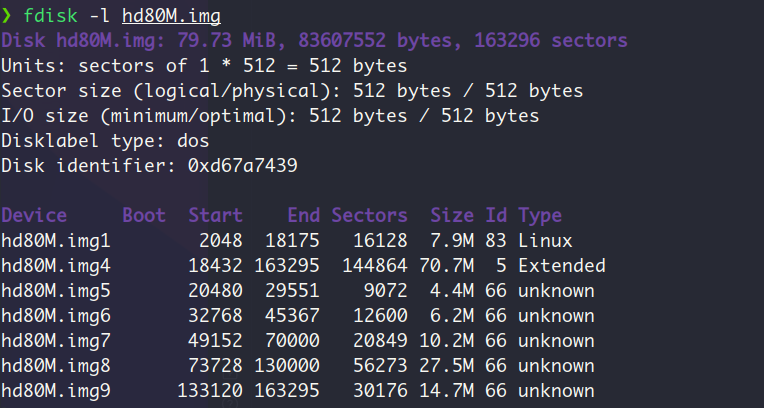Viewport: 764px width, 408px height.
Task: Select the Sectors column header
Action: (369, 215)
